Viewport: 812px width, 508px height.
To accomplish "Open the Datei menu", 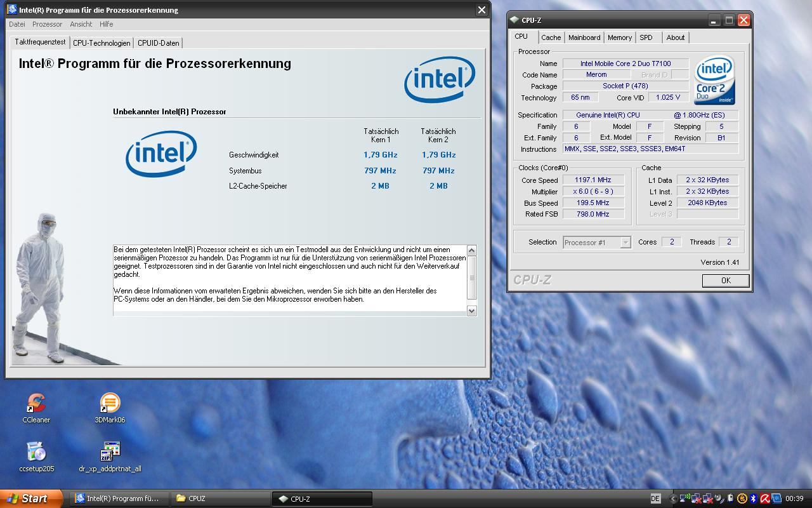I will tap(17, 24).
